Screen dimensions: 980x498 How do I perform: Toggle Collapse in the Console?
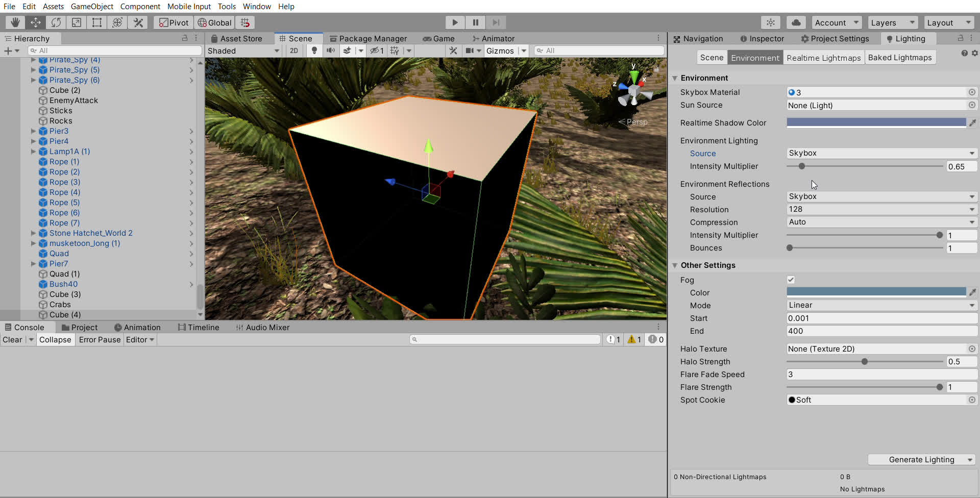tap(55, 340)
